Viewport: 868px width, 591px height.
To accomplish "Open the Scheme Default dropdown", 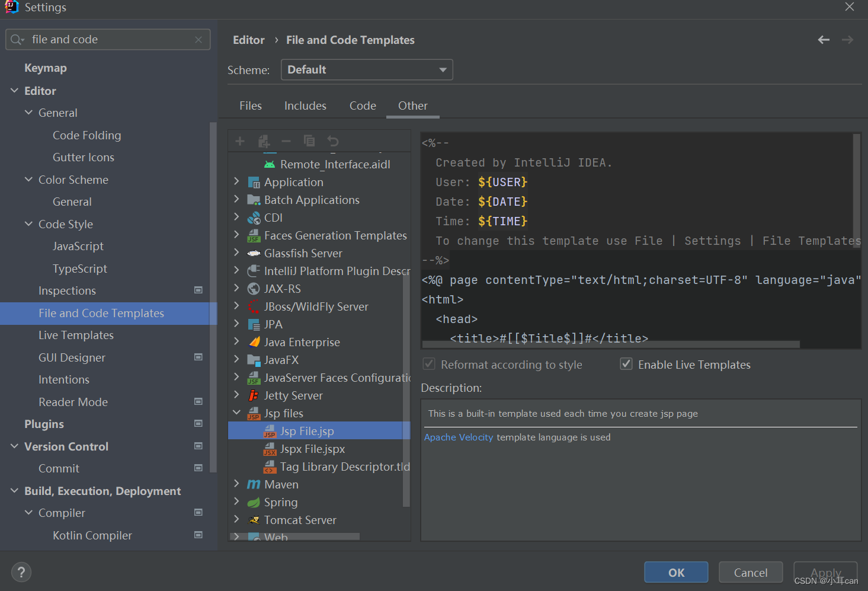I will (x=367, y=69).
